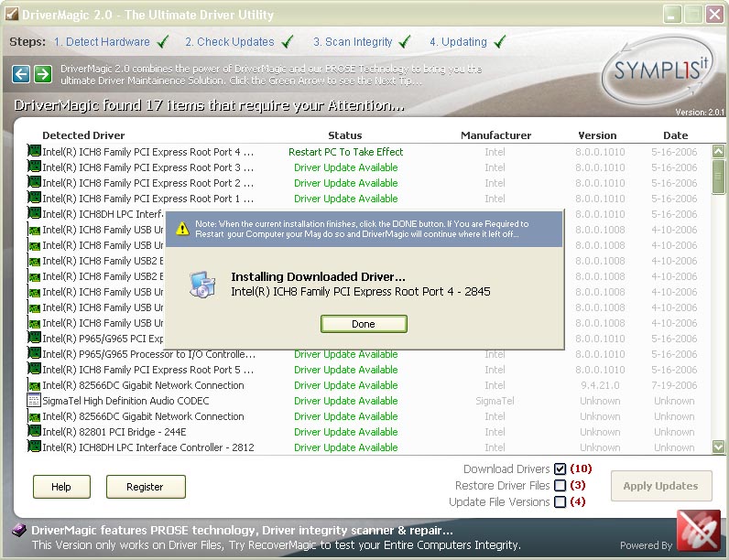729x560 pixels.
Task: Click the driver list scroll-up arrow
Action: pos(718,151)
